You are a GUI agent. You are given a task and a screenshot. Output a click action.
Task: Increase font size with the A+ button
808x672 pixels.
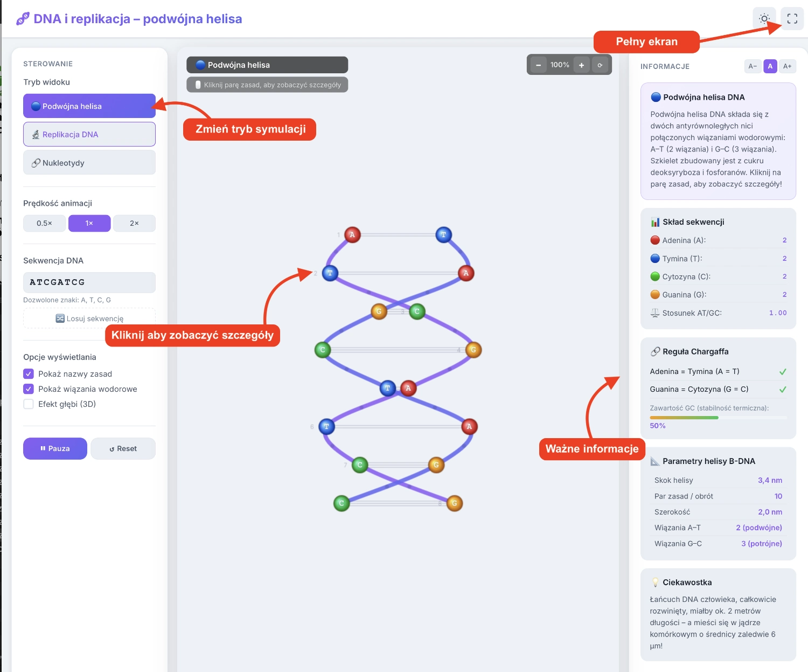[787, 66]
